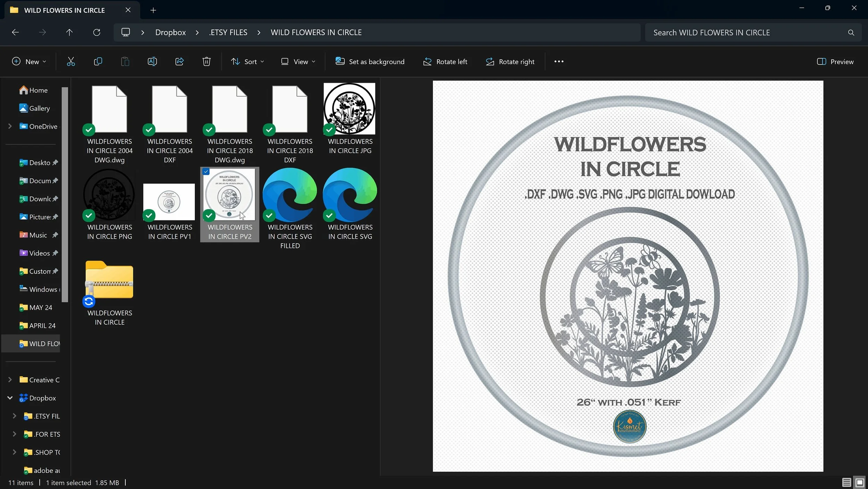The height and width of the screenshot is (489, 868).
Task: Select WILDFLOWERS IN CIRCLE JPG thumbnail
Action: pos(350,118)
